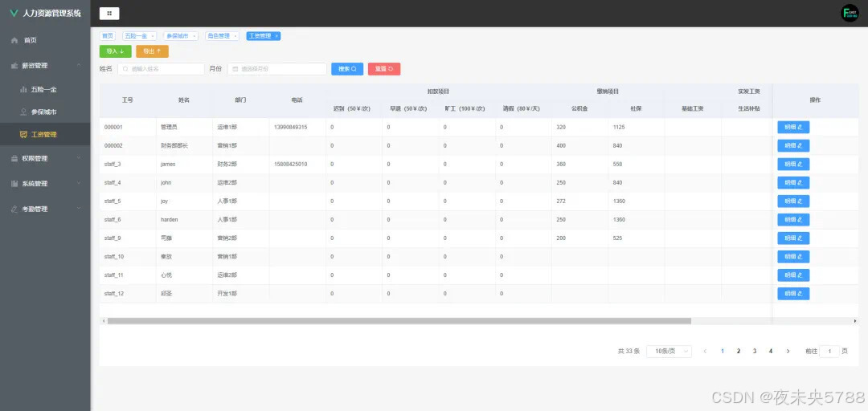This screenshot has height=411, width=868.
Task: Click the horizontal scrollbar thumb under table
Action: click(x=399, y=321)
